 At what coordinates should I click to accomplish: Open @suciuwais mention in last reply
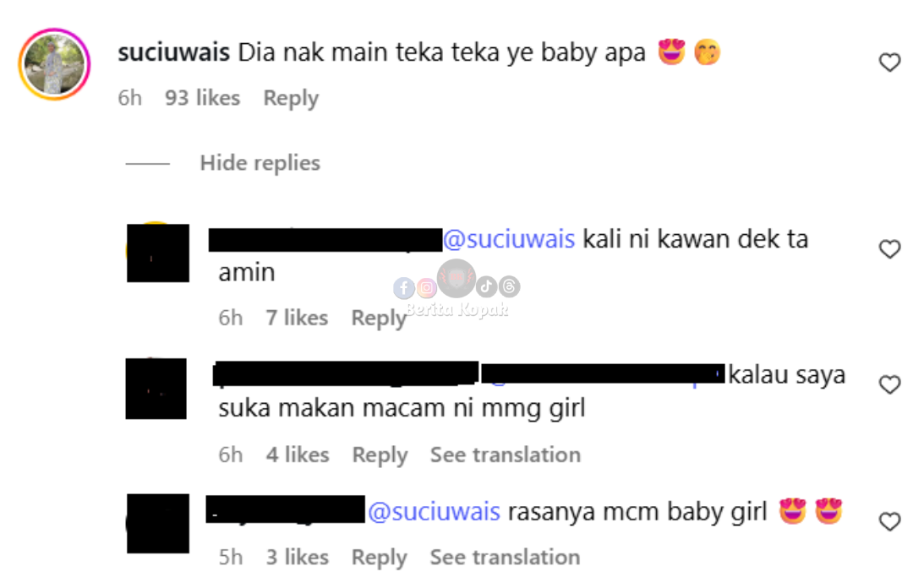434,512
